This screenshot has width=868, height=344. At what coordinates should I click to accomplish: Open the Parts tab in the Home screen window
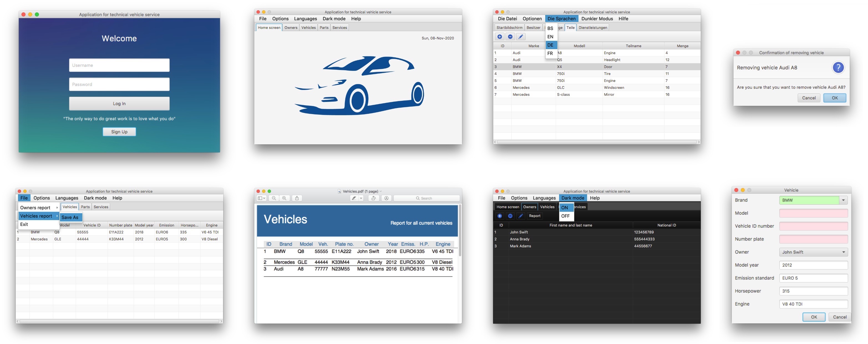324,28
